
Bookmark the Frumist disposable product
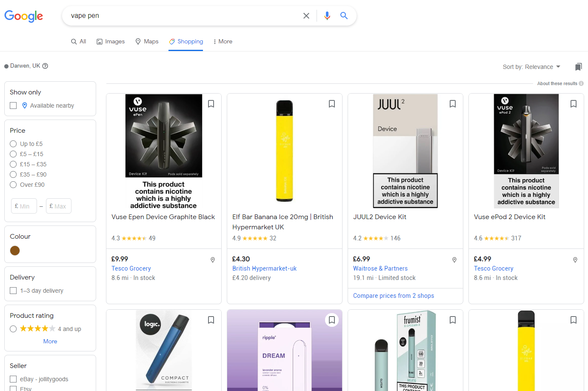click(x=453, y=320)
